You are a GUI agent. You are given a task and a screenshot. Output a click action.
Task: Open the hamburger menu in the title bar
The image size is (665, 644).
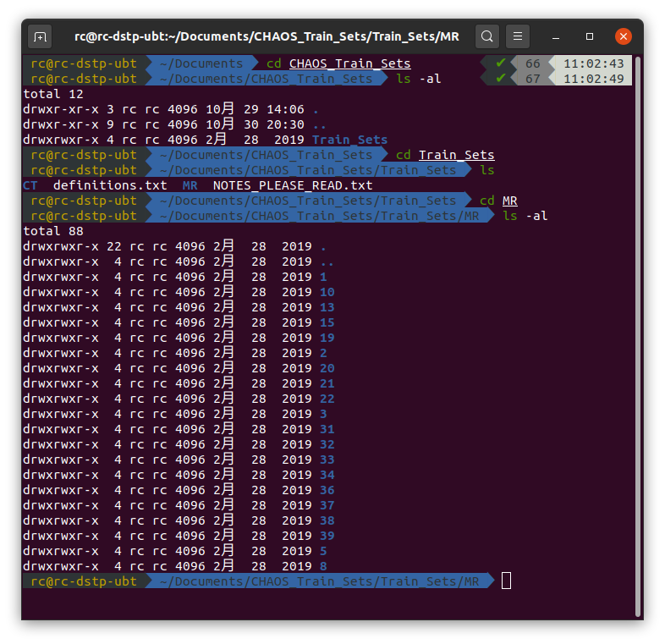[x=518, y=36]
